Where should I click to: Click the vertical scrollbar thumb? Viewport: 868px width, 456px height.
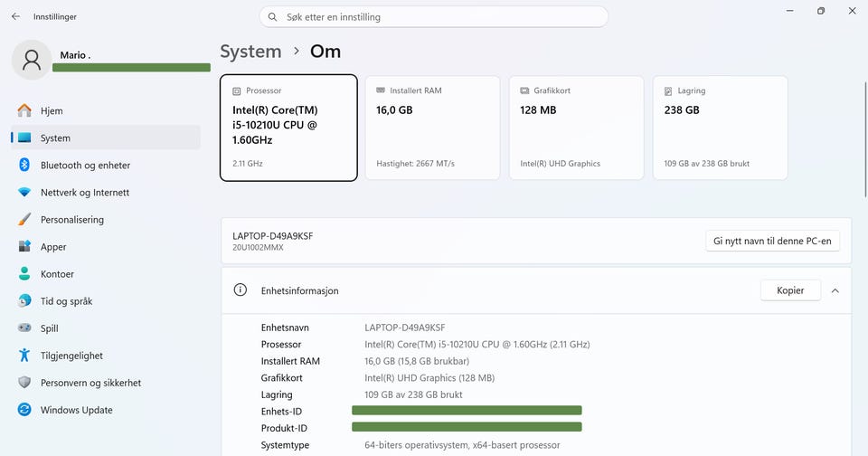tap(865, 139)
